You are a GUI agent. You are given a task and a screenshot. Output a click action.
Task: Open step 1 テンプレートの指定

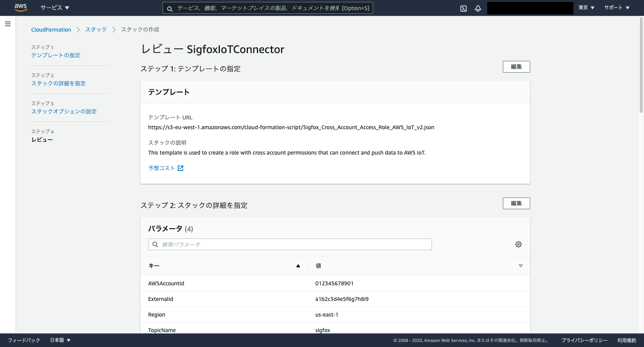(x=56, y=55)
